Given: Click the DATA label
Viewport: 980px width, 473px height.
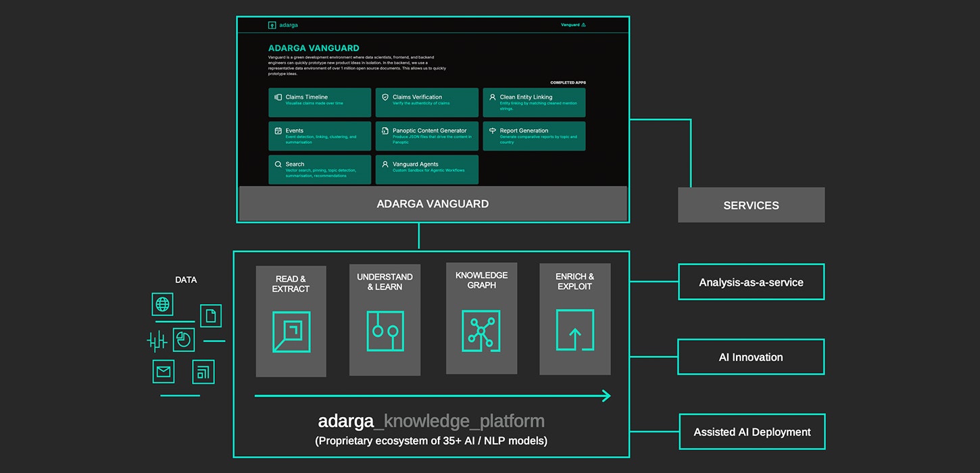Looking at the screenshot, I should click(186, 280).
